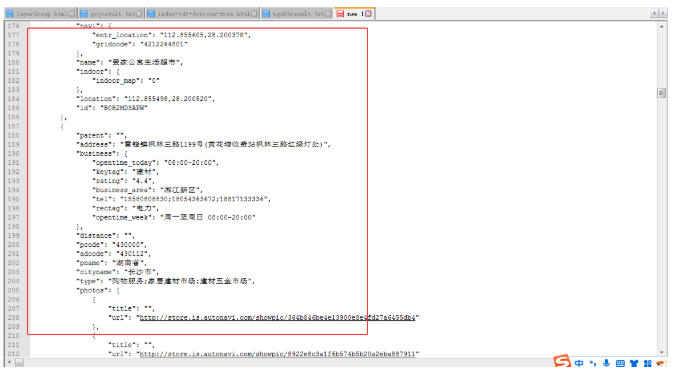Start Sogou voice input microphone

pos(606,363)
